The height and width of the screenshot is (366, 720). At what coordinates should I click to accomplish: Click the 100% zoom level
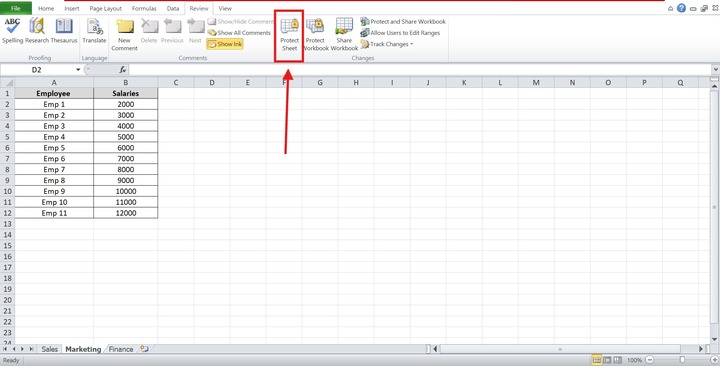634,360
